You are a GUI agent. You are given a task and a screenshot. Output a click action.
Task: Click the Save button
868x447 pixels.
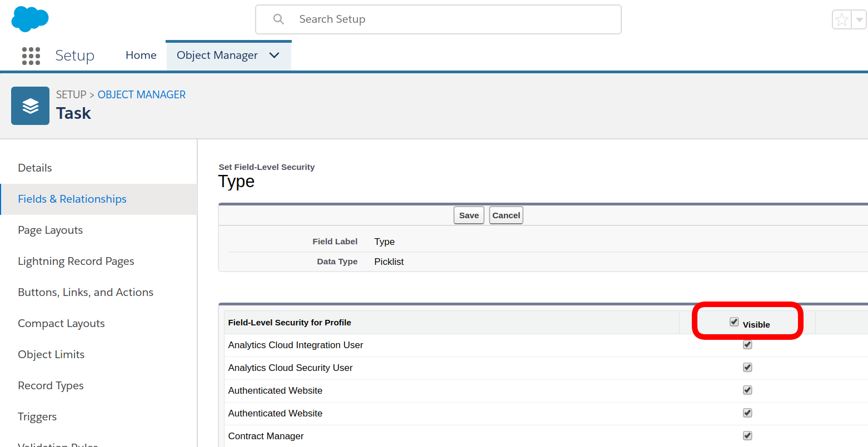click(469, 215)
